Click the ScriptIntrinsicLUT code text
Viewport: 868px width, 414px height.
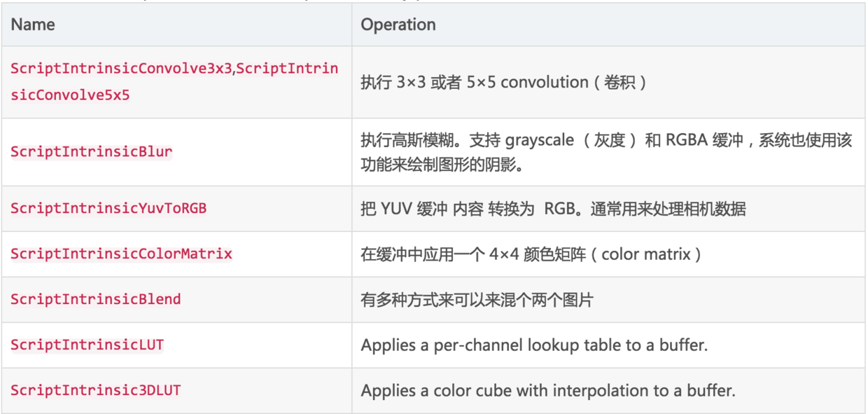click(x=87, y=345)
